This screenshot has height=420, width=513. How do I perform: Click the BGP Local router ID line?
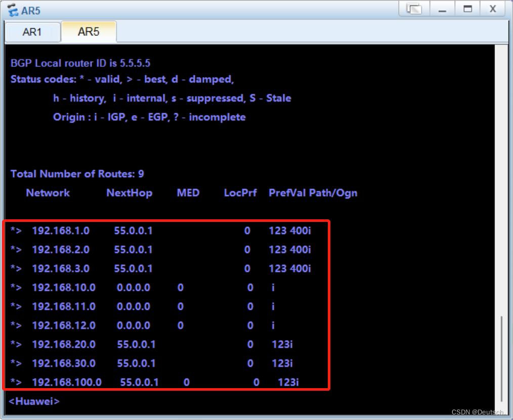click(x=80, y=63)
